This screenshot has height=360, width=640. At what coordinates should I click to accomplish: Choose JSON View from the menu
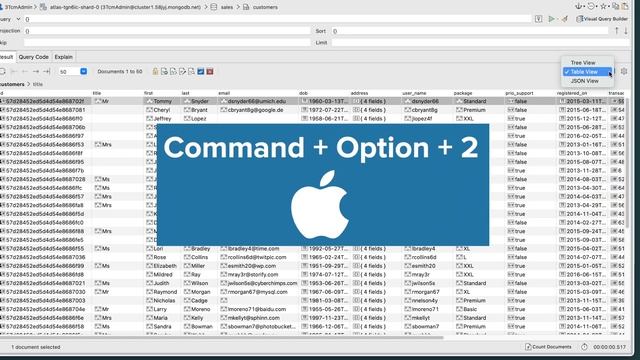pos(584,81)
